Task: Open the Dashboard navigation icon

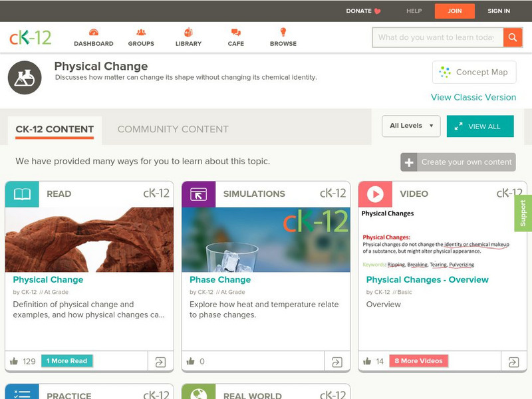Action: click(94, 33)
